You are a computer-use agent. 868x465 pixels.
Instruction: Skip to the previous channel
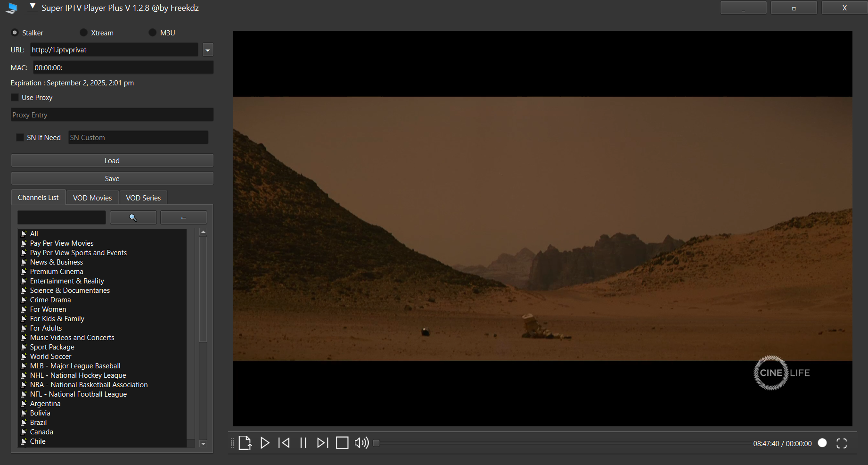284,443
